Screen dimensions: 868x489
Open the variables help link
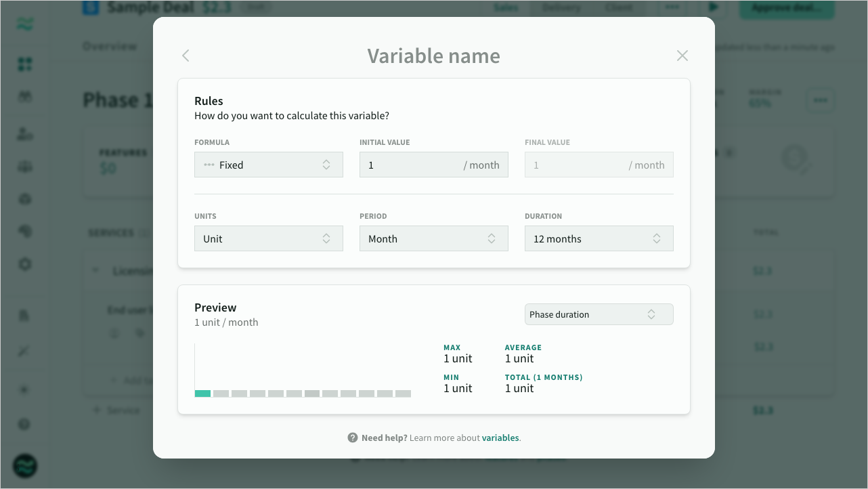pyautogui.click(x=500, y=438)
